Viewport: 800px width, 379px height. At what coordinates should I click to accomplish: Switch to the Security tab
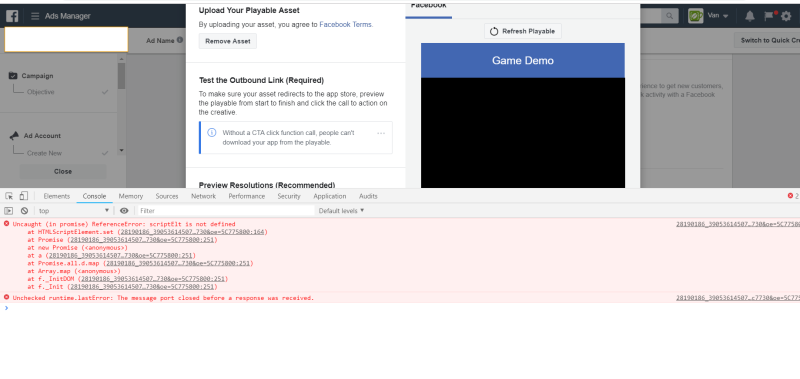[x=289, y=196]
